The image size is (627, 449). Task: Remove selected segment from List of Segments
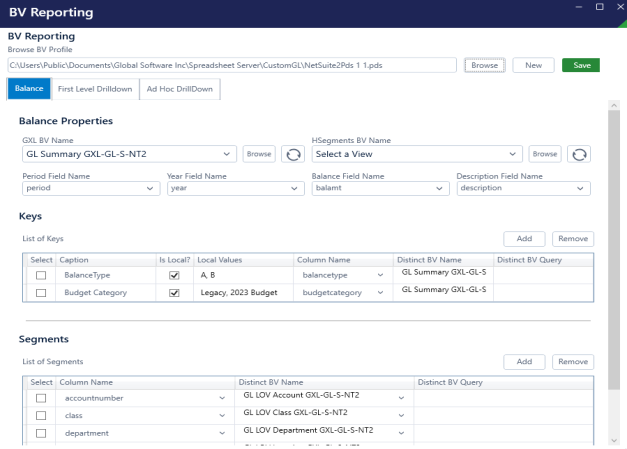pyautogui.click(x=572, y=361)
